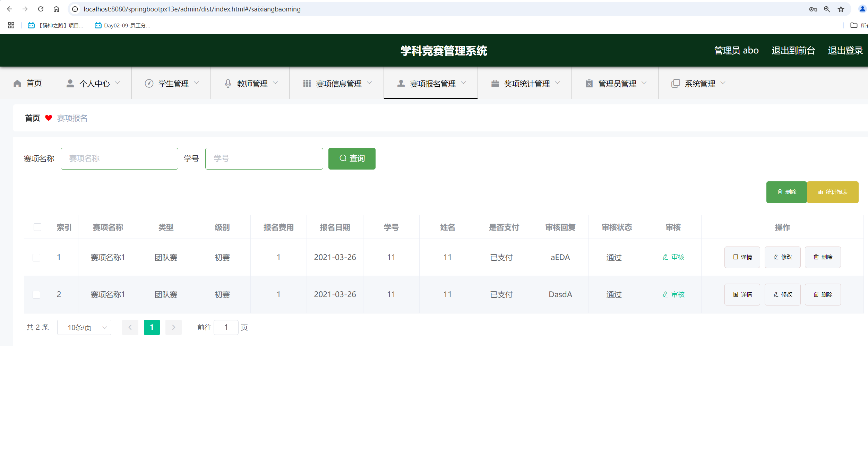Viewport: 868px width, 457px height.
Task: Bookmark this page with star icon
Action: click(x=841, y=9)
